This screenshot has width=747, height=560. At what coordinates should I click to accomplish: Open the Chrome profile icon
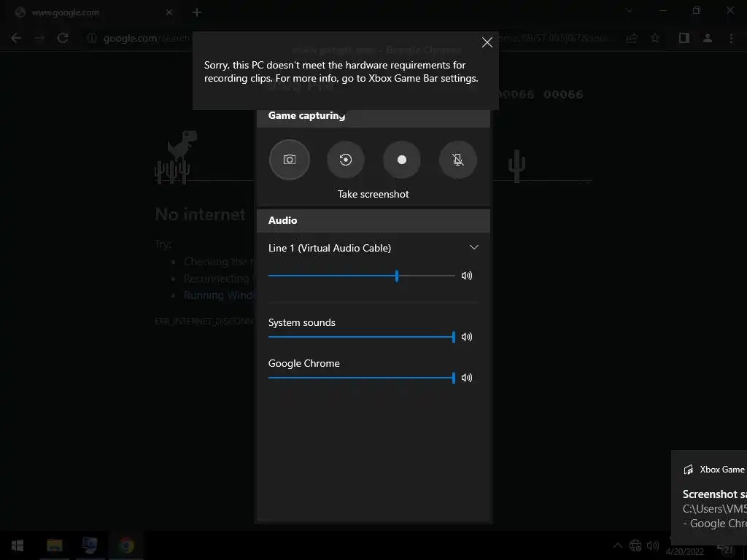point(708,38)
